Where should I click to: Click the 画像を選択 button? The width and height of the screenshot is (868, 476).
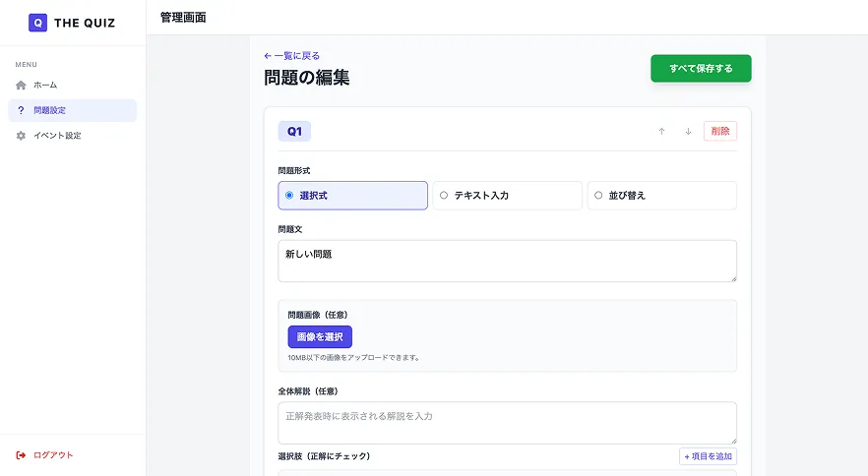[x=320, y=337]
